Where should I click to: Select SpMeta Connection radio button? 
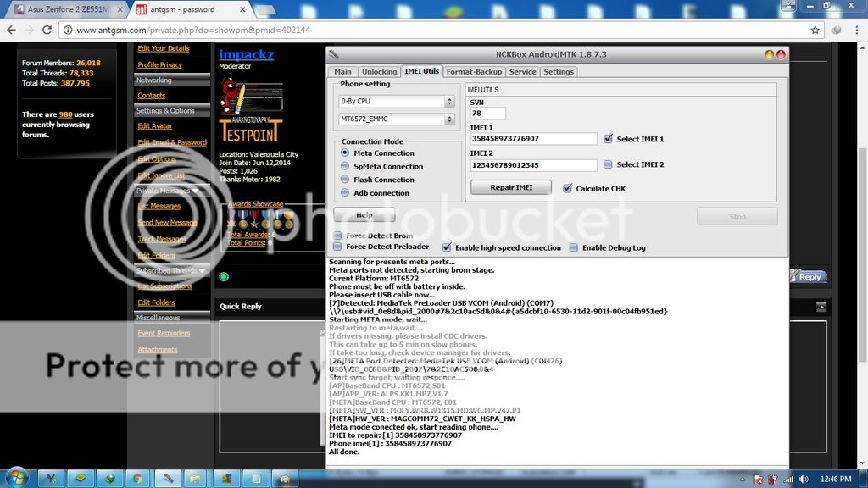pyautogui.click(x=345, y=166)
